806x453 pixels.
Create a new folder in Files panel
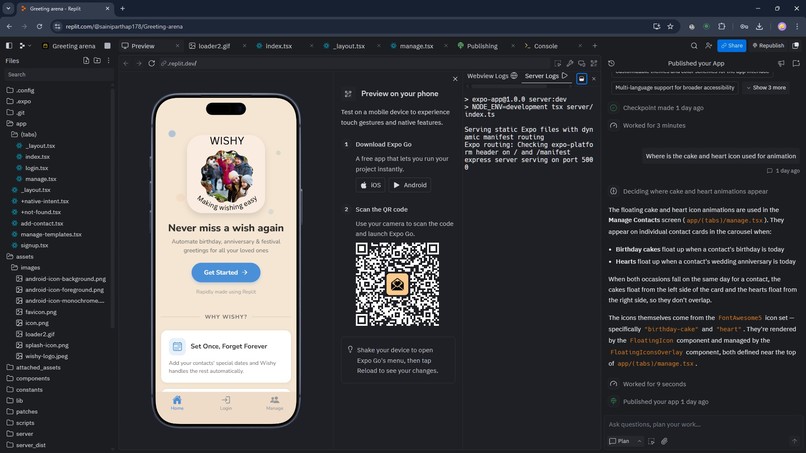97,61
